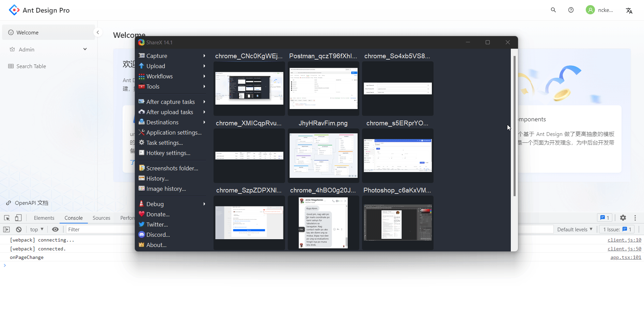Click the Debug traffic cone icon
Screen dimensions: 644x309
[x=142, y=204]
